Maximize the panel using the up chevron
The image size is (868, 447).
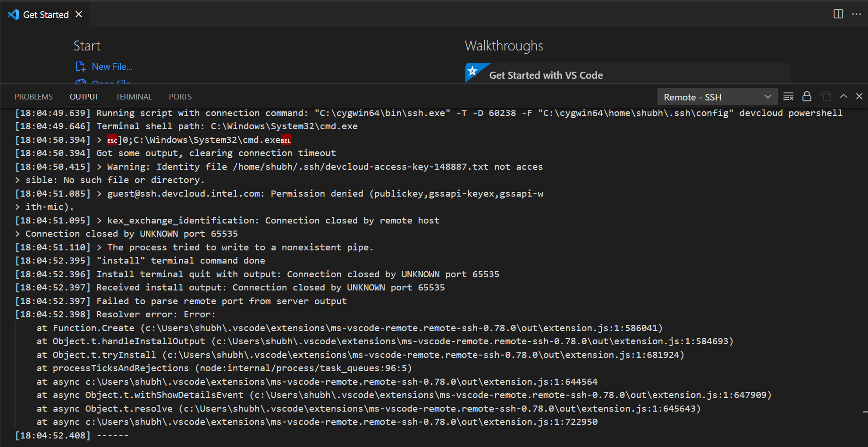[843, 96]
